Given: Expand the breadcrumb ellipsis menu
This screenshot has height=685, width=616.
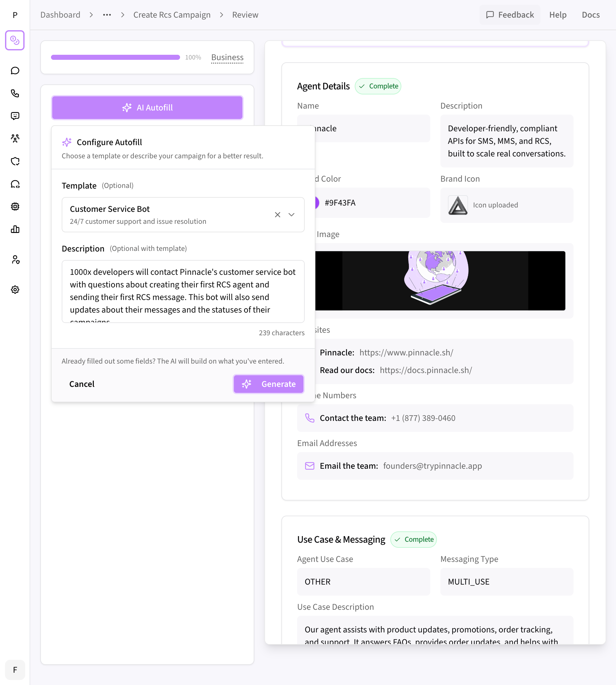Looking at the screenshot, I should click(107, 15).
